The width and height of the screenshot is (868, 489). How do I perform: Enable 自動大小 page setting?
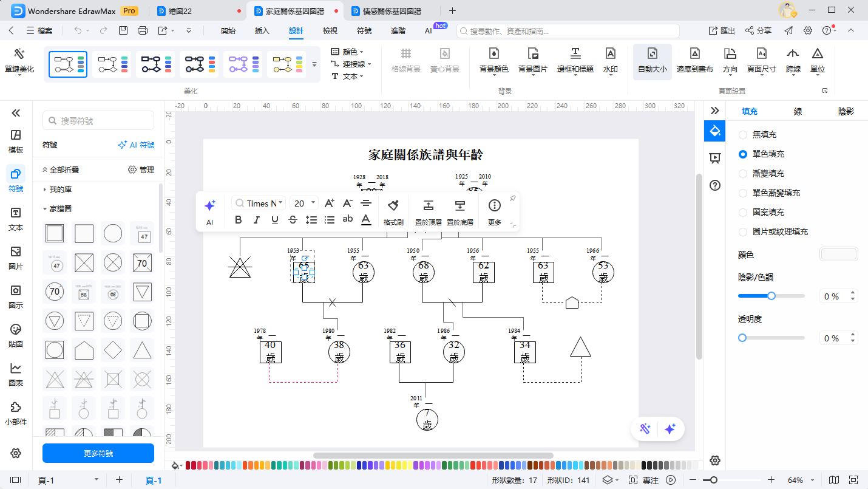pyautogui.click(x=652, y=61)
